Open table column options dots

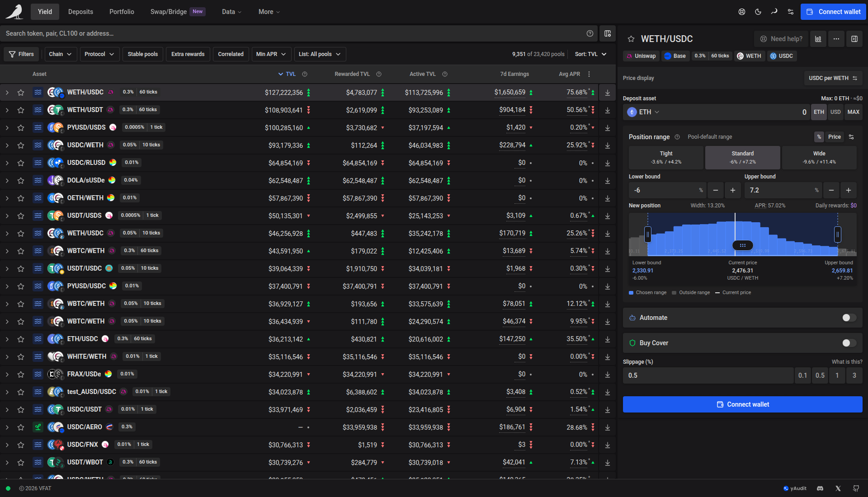589,74
